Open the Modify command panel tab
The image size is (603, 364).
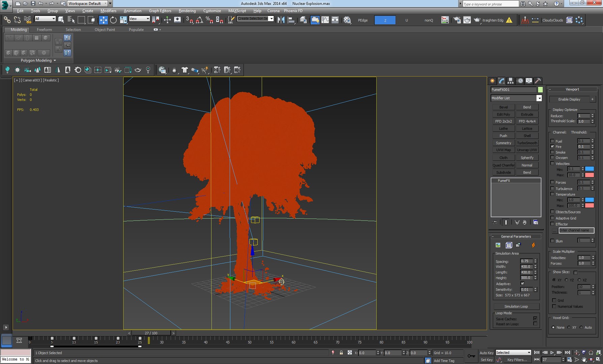[501, 81]
